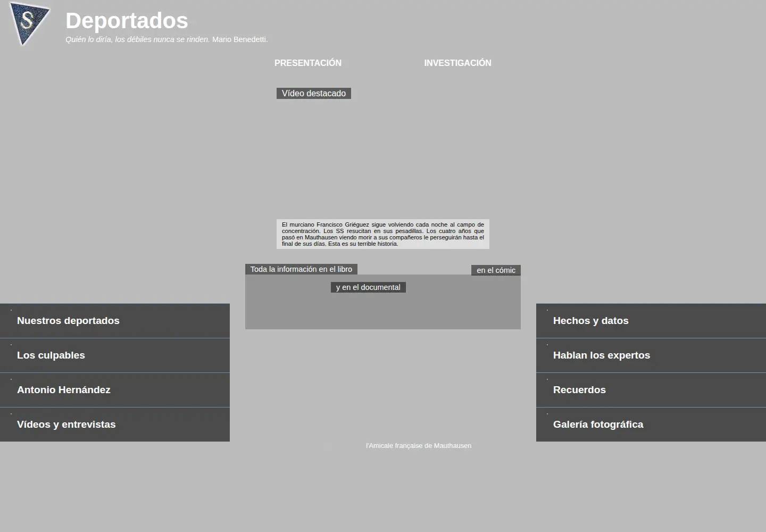Screen dimensions: 766x532
Task: Open the 'y en el documental' link
Action: (x=368, y=287)
